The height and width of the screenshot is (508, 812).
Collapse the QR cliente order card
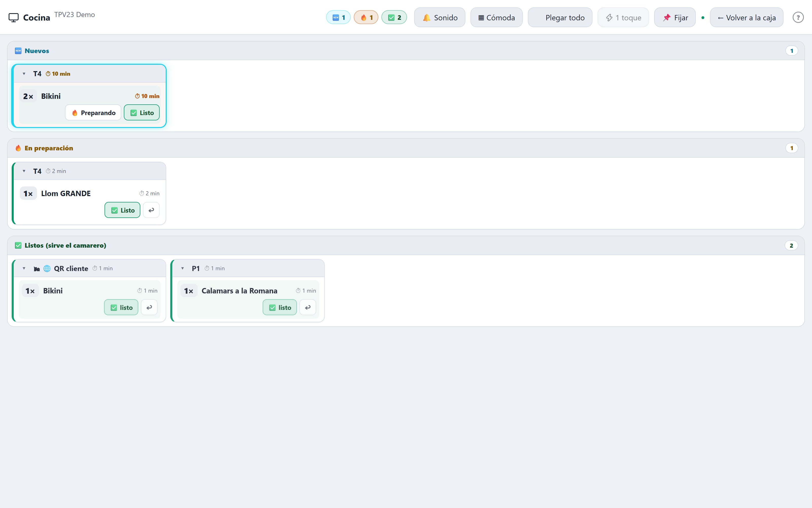24,268
